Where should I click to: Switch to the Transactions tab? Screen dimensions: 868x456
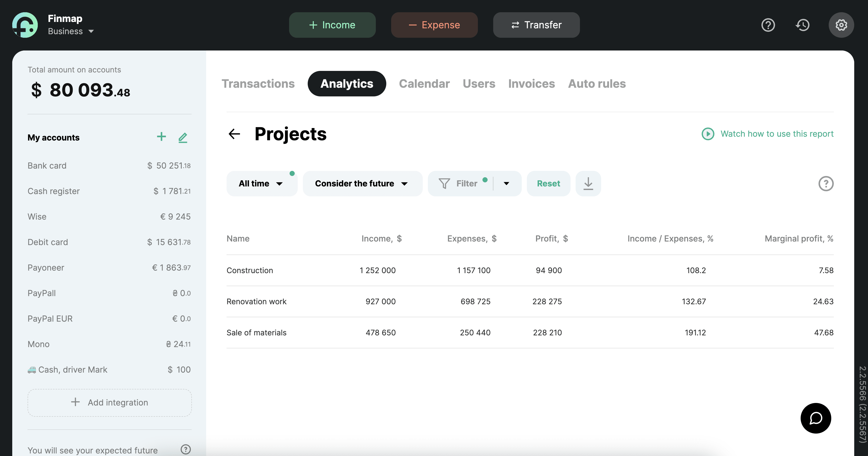click(x=258, y=83)
